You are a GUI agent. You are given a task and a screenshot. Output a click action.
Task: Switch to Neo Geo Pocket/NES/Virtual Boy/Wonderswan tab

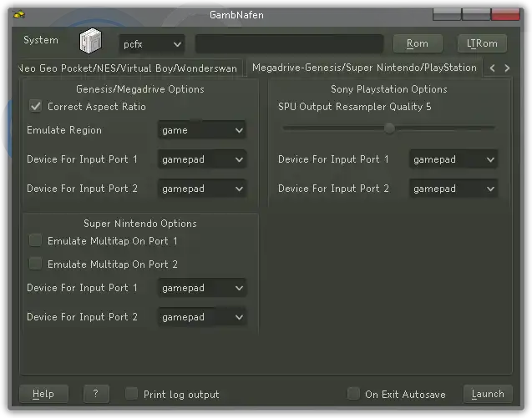[x=130, y=68]
